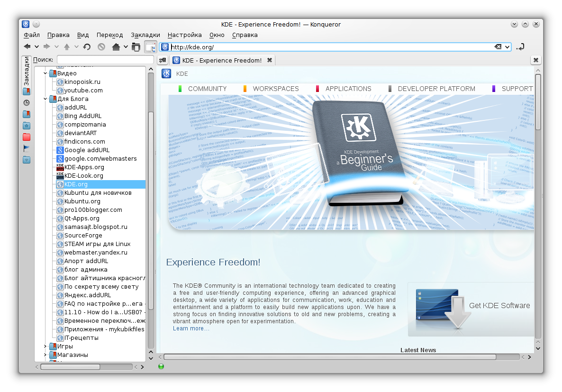Viewport: 562px width, 392px height.
Task: Go to the Home page icon
Action: coord(116,46)
